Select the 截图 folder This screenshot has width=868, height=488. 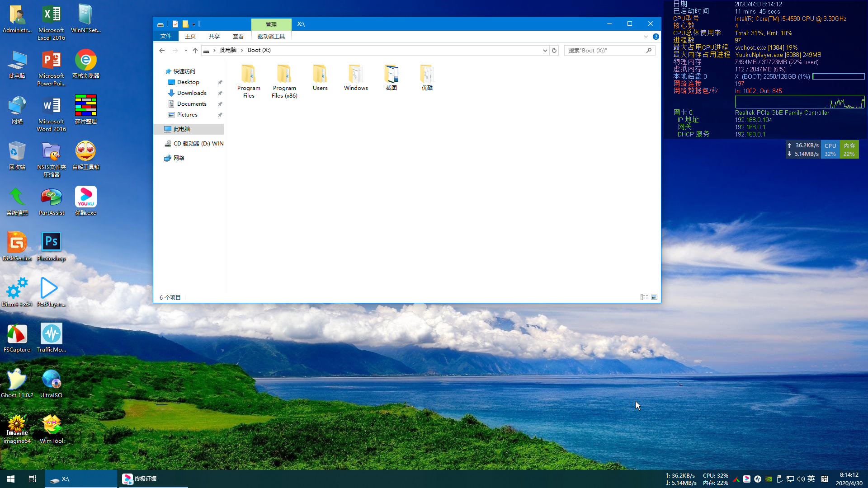click(x=392, y=78)
